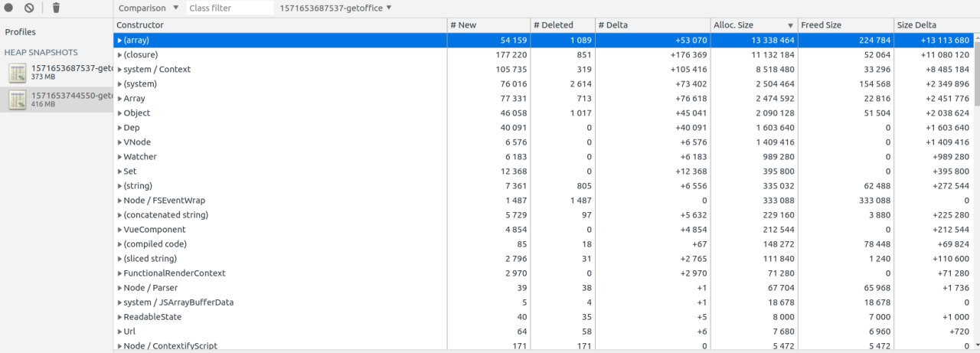
Task: Select the Node / FSEventWrap row
Action: point(547,200)
